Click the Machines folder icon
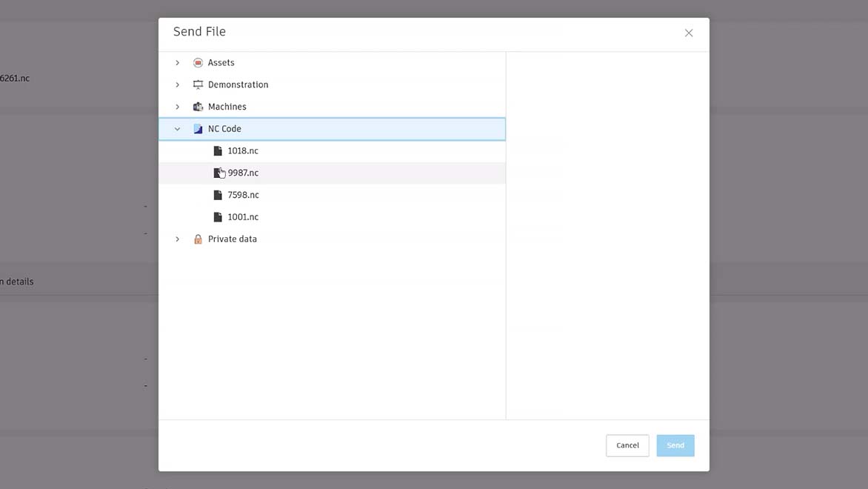 pyautogui.click(x=198, y=107)
